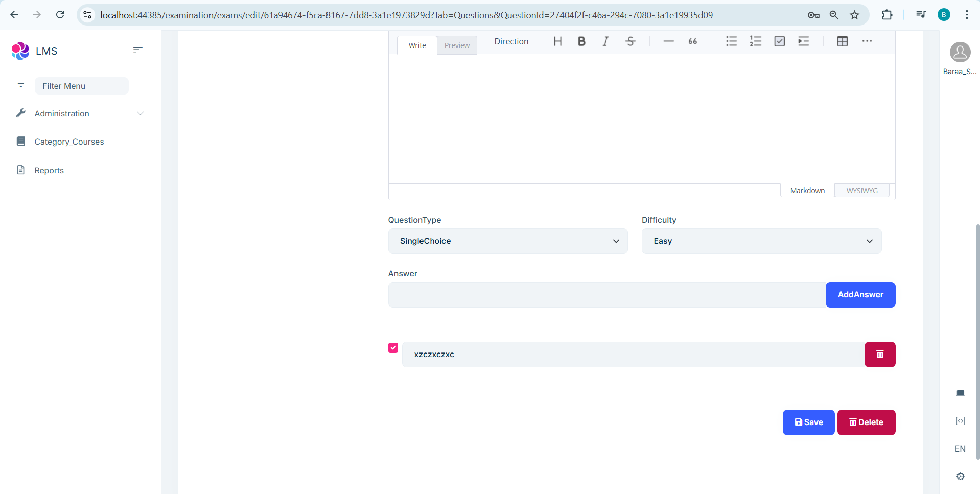Insert a task checkbox list item
This screenshot has width=980, height=494.
779,41
